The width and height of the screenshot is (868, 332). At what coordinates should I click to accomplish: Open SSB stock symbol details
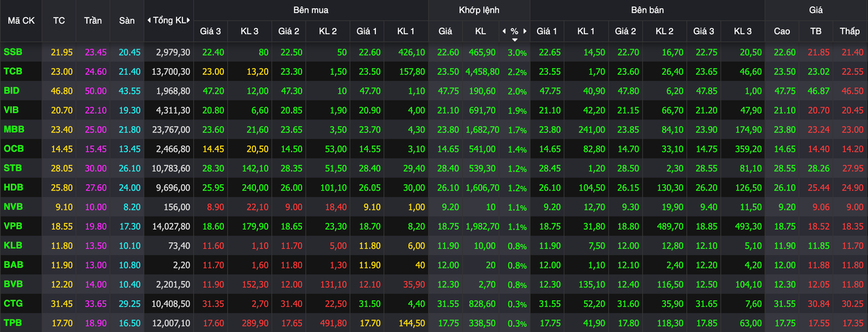(x=12, y=52)
